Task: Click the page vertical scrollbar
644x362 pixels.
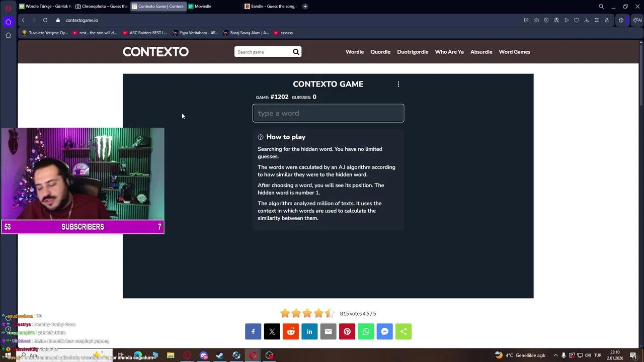Action: 641,75
